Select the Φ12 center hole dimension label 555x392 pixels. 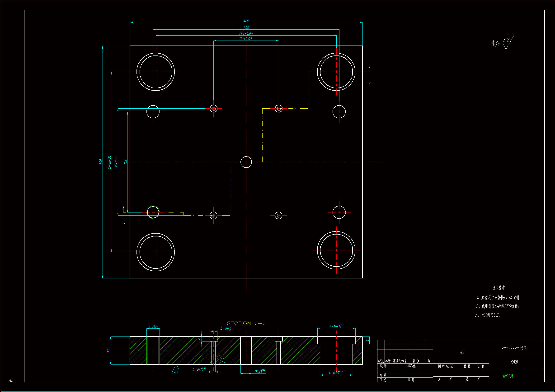click(x=260, y=371)
